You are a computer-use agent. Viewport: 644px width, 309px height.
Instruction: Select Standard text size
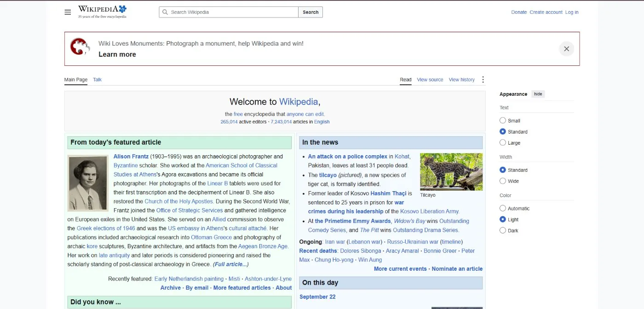coord(503,132)
